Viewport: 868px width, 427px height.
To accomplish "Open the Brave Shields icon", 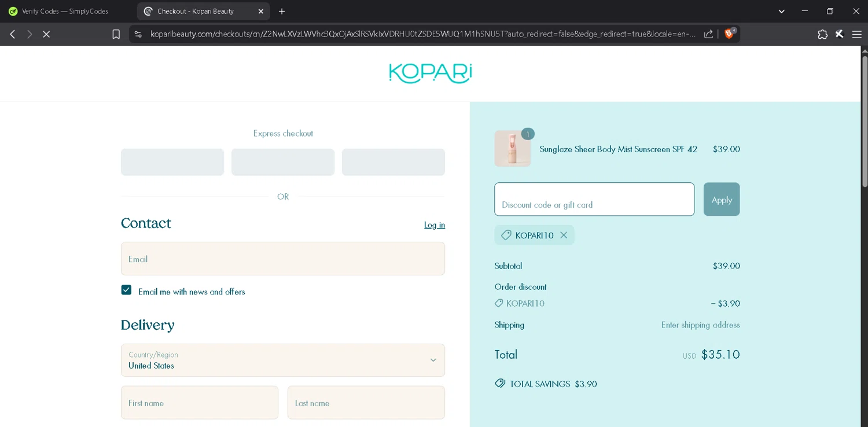I will pos(730,34).
